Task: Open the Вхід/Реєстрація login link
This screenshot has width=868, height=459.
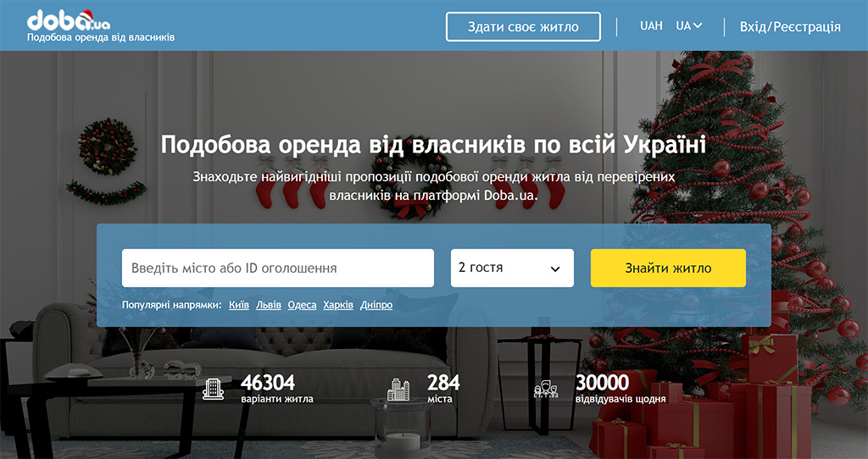Action: (x=790, y=26)
